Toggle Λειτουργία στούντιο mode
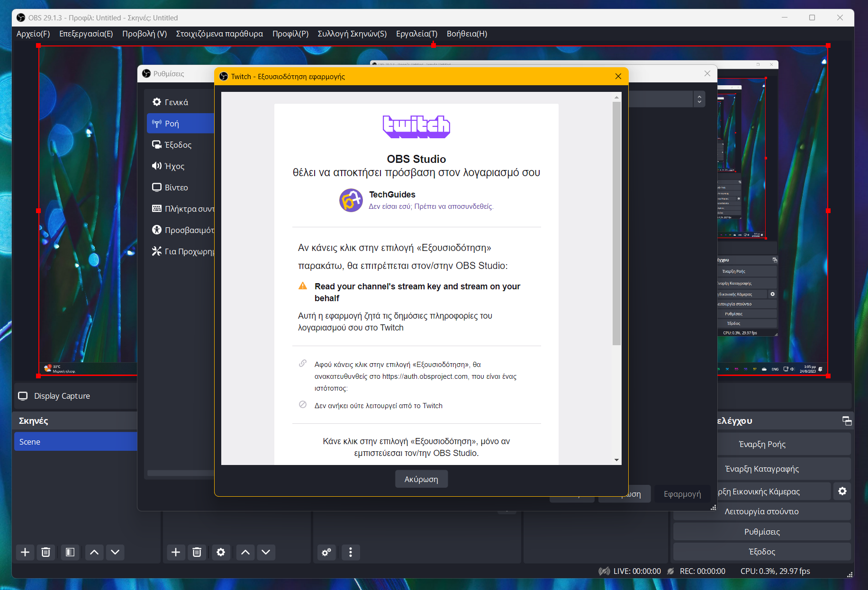This screenshot has height=590, width=868. pos(762,511)
